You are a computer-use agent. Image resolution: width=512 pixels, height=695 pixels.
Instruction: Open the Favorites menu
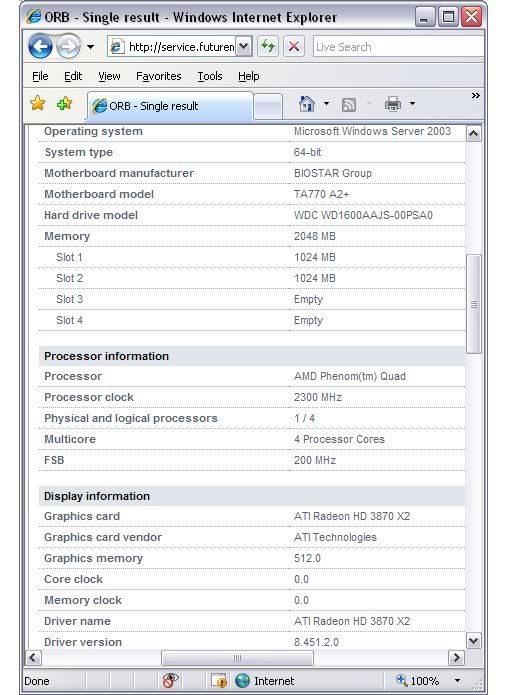(159, 76)
